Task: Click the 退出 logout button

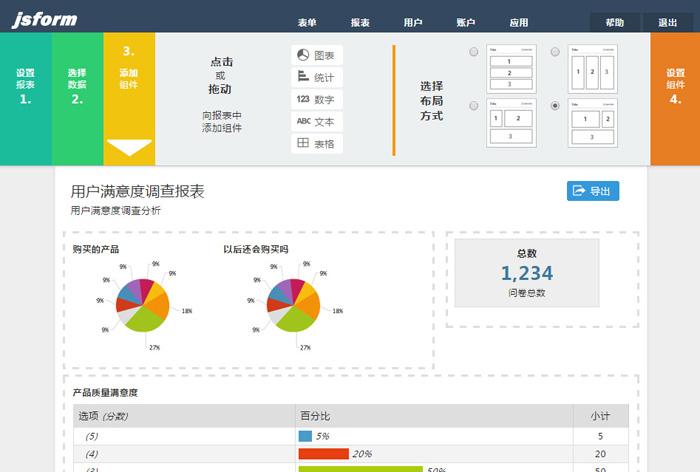Action: (x=667, y=22)
